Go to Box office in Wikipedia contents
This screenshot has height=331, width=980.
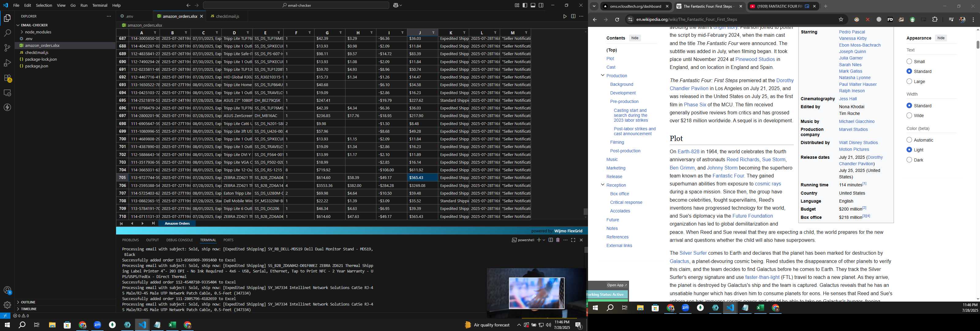[619, 194]
